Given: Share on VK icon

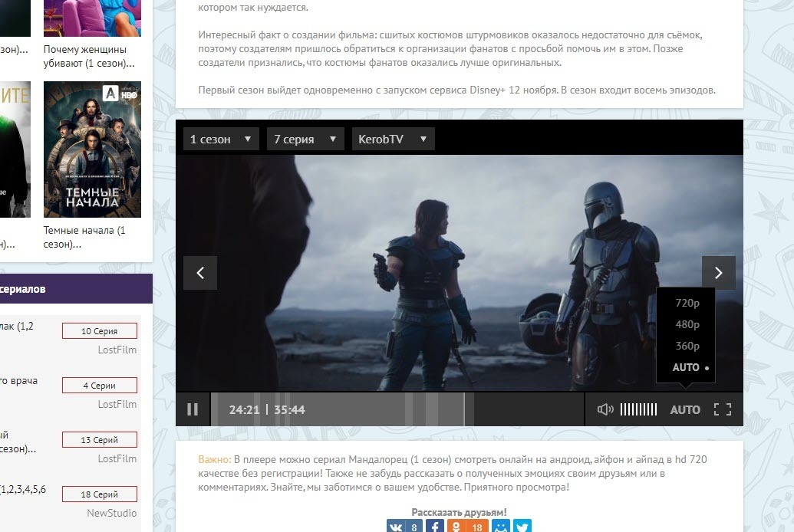Looking at the screenshot, I should (404, 527).
